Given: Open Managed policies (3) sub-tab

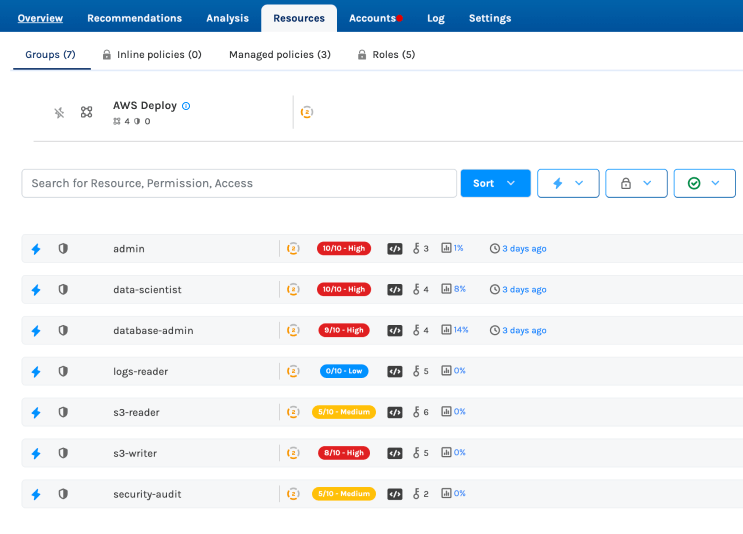Looking at the screenshot, I should point(280,54).
